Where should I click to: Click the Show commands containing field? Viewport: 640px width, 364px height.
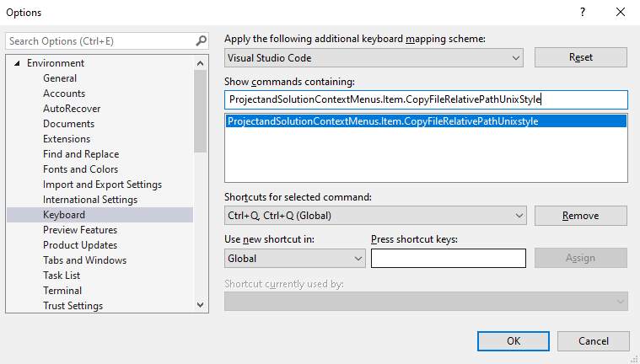[x=426, y=99]
